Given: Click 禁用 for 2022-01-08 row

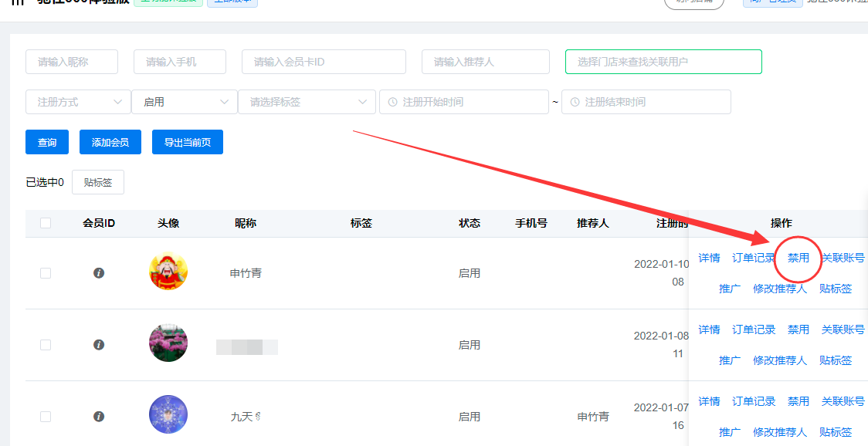Looking at the screenshot, I should click(798, 329).
